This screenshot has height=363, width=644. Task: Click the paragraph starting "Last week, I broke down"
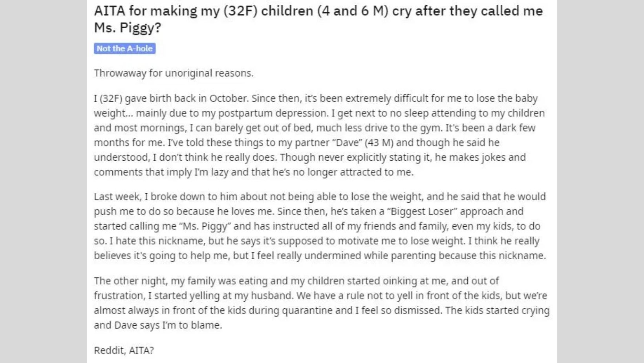(320, 226)
